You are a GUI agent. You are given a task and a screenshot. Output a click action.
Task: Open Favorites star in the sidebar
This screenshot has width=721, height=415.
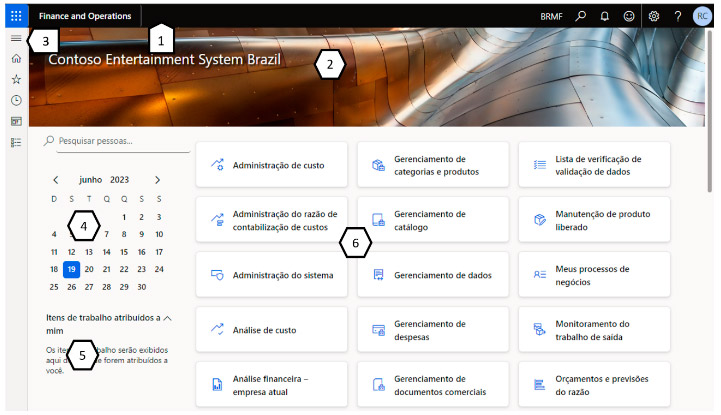(x=16, y=80)
